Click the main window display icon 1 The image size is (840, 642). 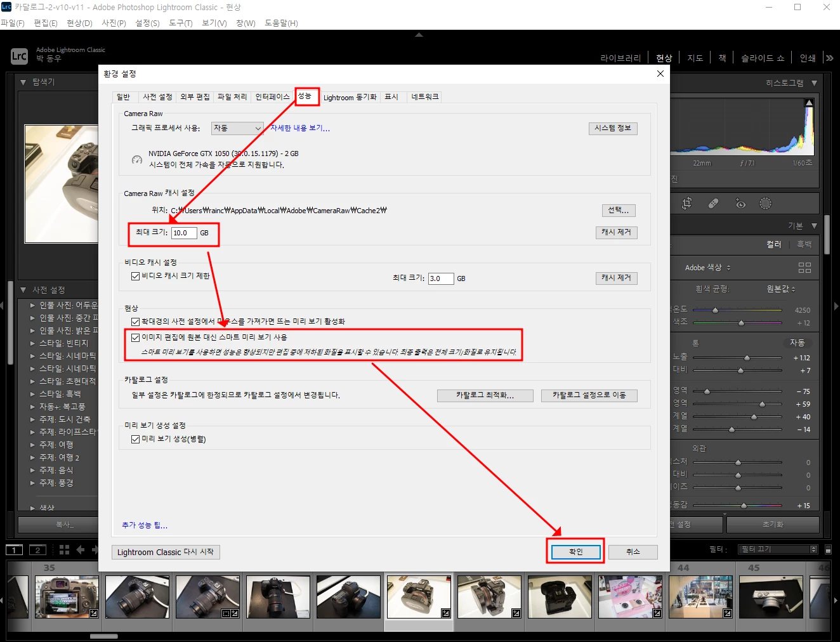[x=14, y=550]
